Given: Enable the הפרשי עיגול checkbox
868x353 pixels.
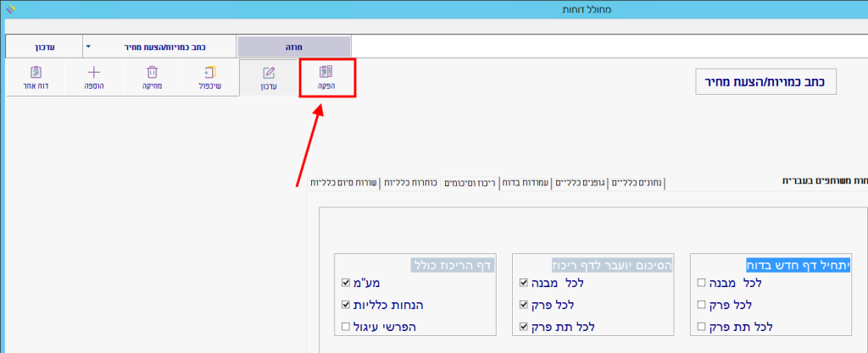Looking at the screenshot, I should click(345, 325).
